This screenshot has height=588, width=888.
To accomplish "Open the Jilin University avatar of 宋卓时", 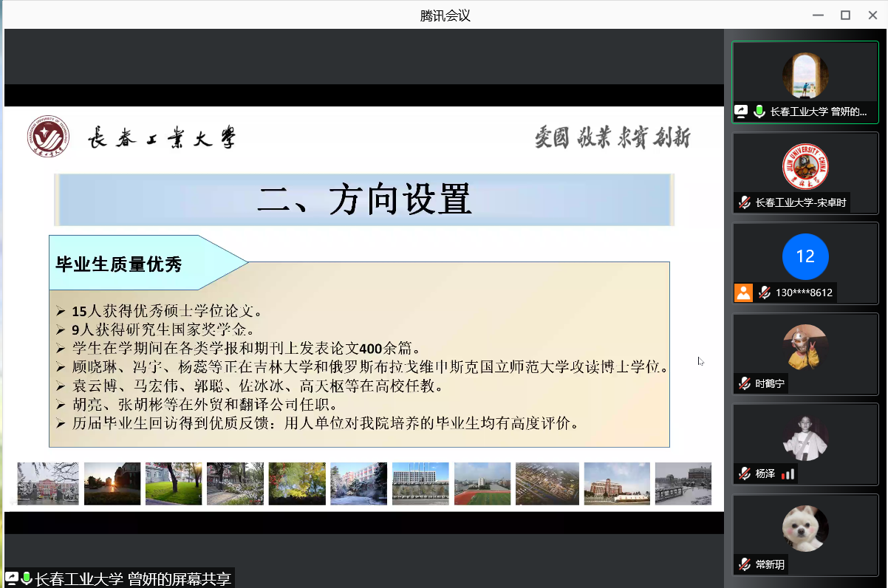I will (805, 166).
